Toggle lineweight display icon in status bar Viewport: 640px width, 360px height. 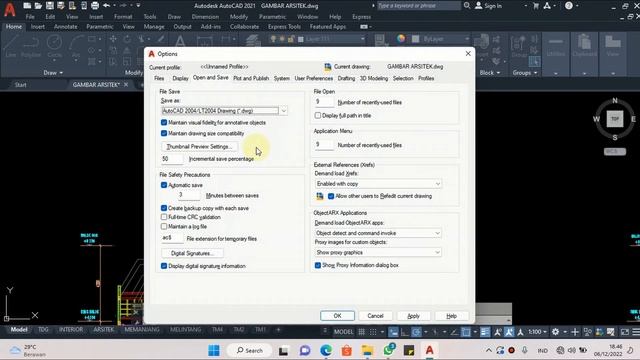pos(484,332)
